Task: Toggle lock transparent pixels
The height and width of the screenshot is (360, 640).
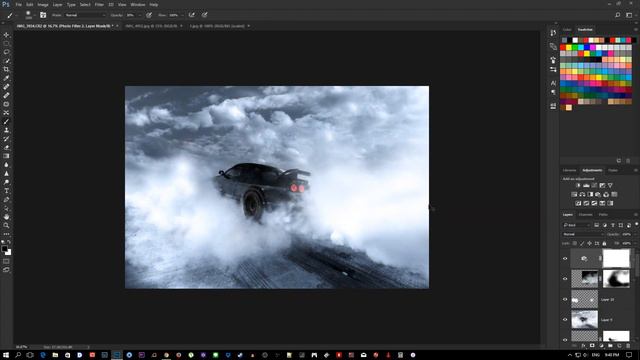Action: tap(575, 243)
